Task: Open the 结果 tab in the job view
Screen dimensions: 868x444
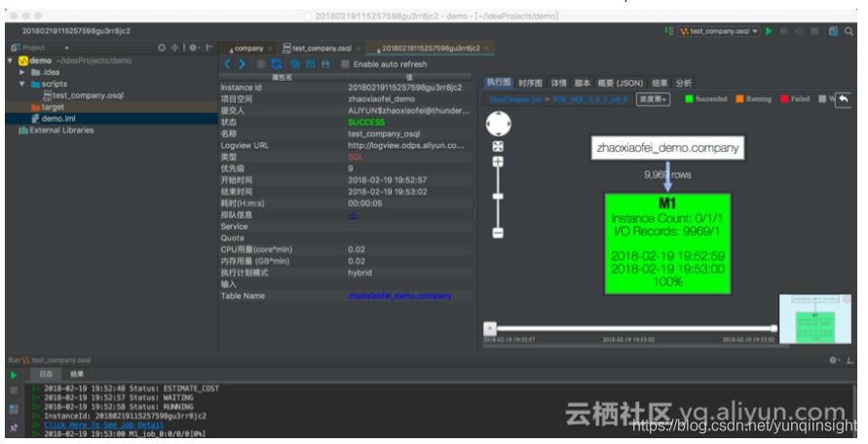Action: pyautogui.click(x=660, y=83)
